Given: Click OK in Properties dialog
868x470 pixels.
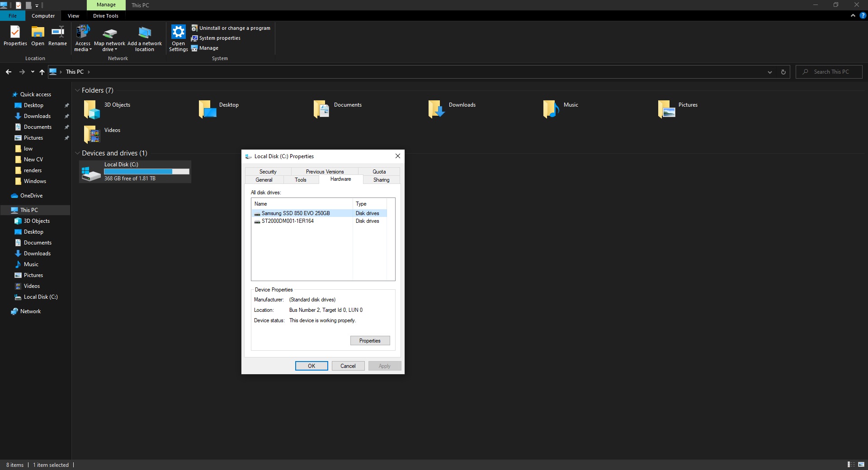Looking at the screenshot, I should 311,366.
